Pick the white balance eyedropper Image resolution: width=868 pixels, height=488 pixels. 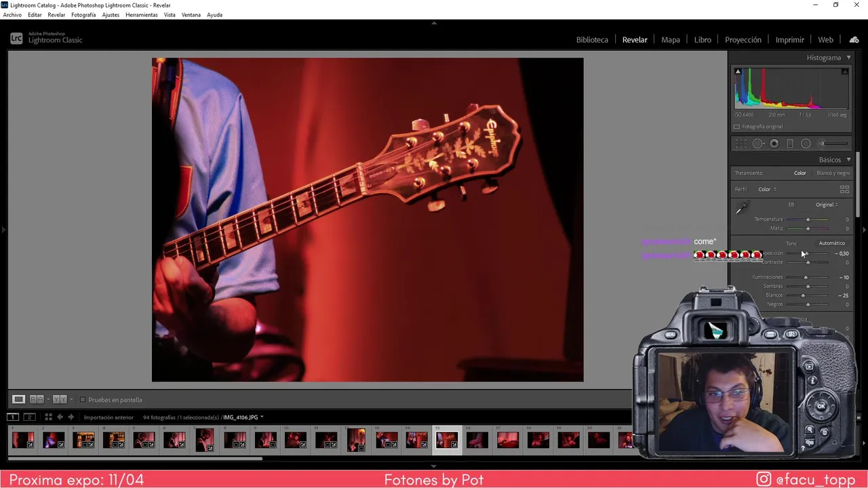pyautogui.click(x=743, y=208)
